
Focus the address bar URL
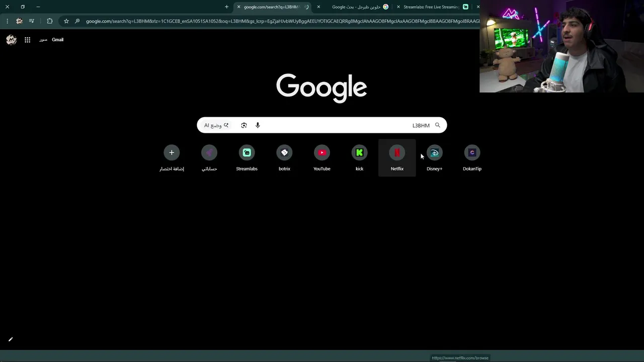282,21
